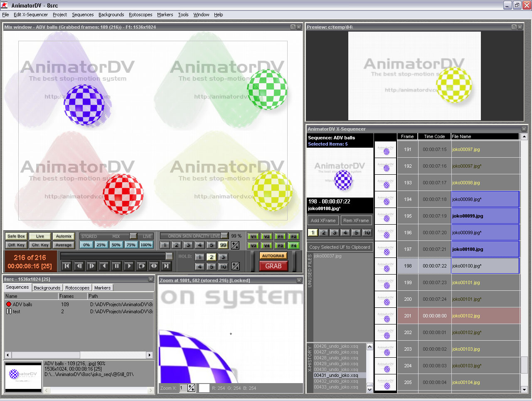Close the Zoom window panel
Screen dimensions: 532x401
pyautogui.click(x=299, y=280)
